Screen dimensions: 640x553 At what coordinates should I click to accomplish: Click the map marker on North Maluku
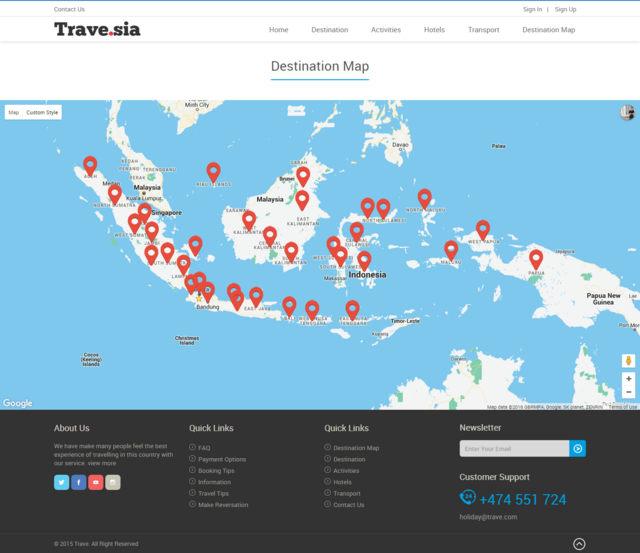click(424, 199)
